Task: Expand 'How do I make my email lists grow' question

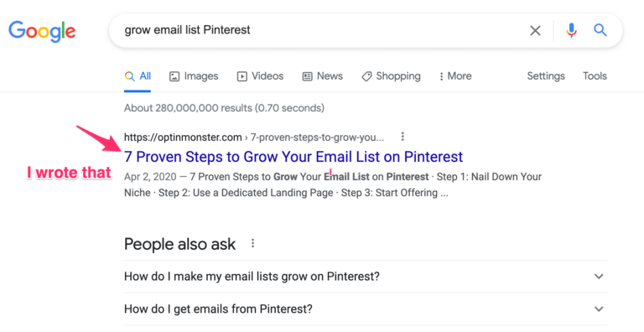Action: [366, 276]
